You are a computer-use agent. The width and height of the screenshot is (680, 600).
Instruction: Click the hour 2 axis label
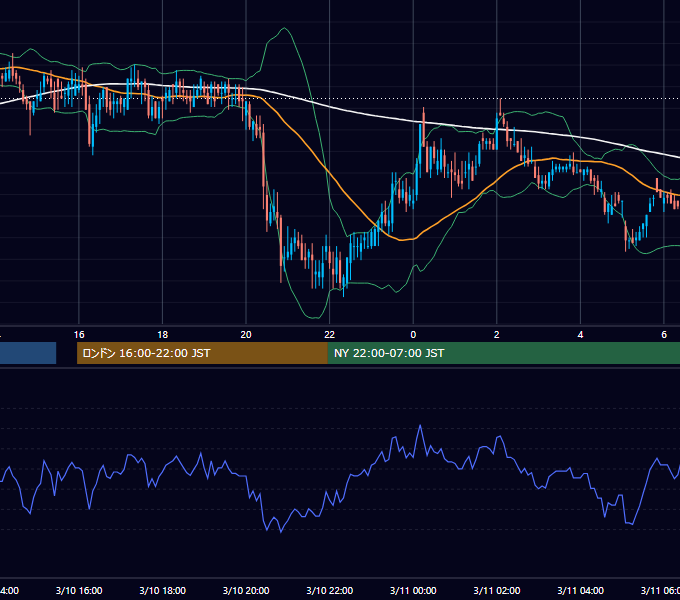click(497, 335)
